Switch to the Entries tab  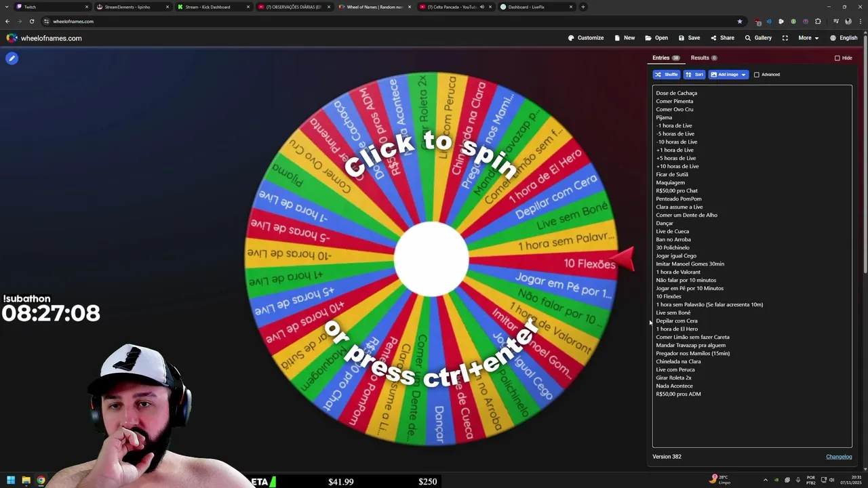pos(666,58)
